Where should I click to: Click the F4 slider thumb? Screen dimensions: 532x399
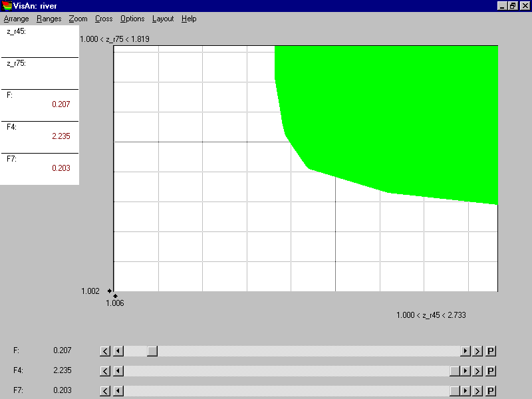coord(455,371)
